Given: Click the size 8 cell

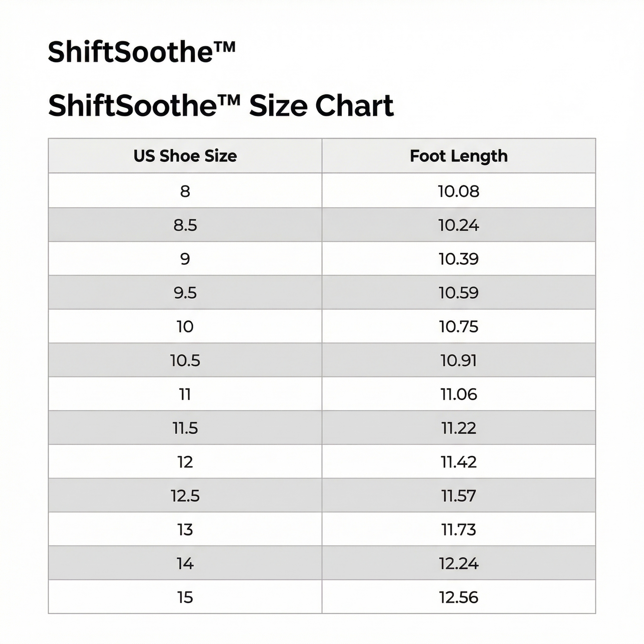Looking at the screenshot, I should 185,191.
